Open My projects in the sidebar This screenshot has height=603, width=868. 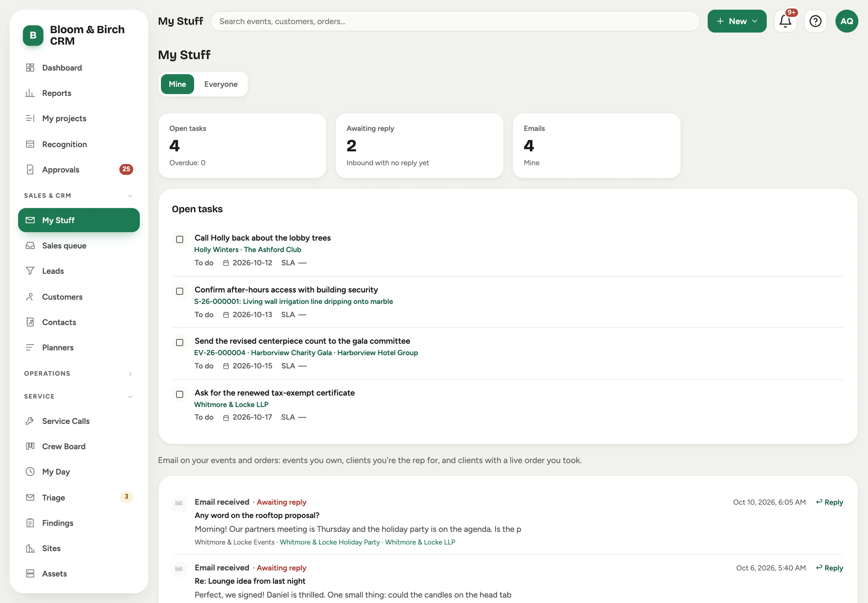click(79, 118)
